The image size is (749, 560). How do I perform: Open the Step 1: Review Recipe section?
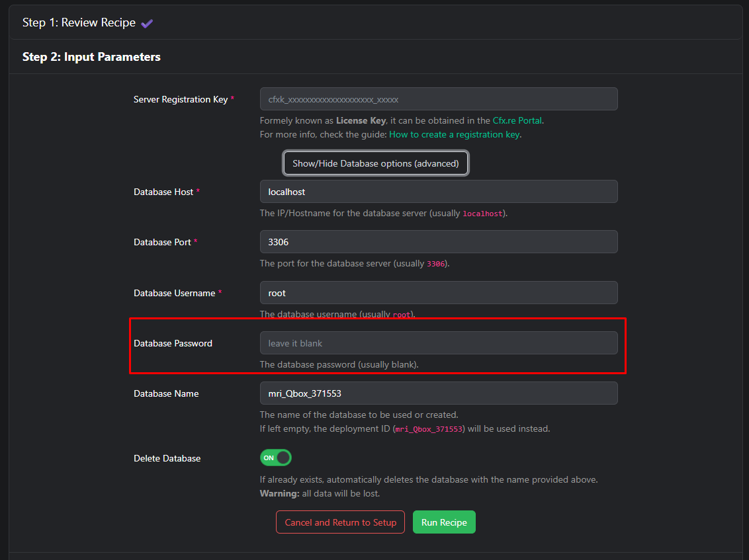tap(79, 22)
